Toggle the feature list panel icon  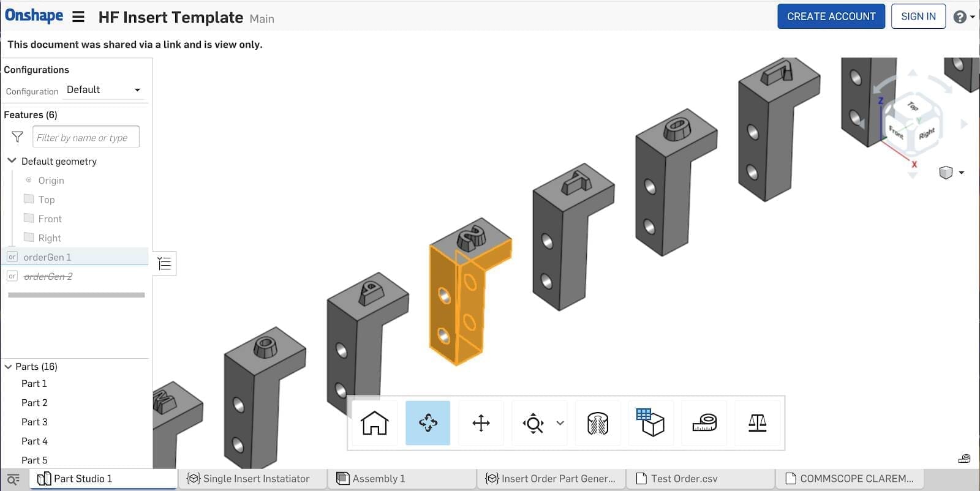pyautogui.click(x=164, y=264)
